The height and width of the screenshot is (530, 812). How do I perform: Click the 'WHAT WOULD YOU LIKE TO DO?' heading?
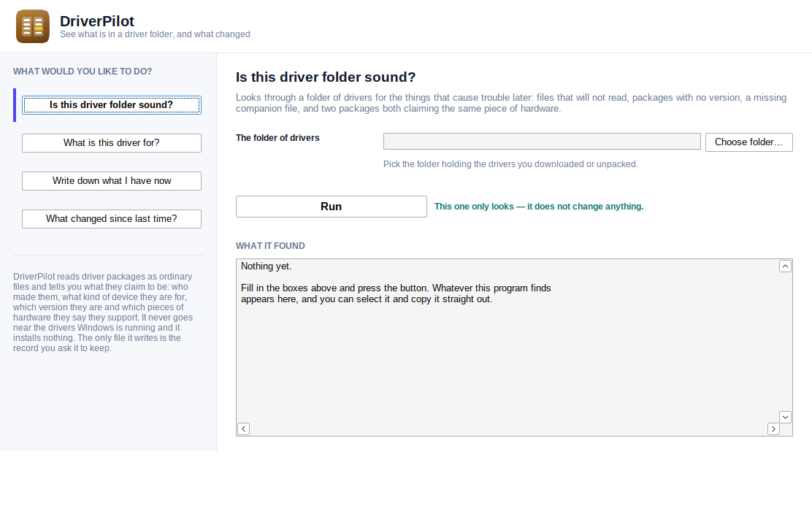83,72
